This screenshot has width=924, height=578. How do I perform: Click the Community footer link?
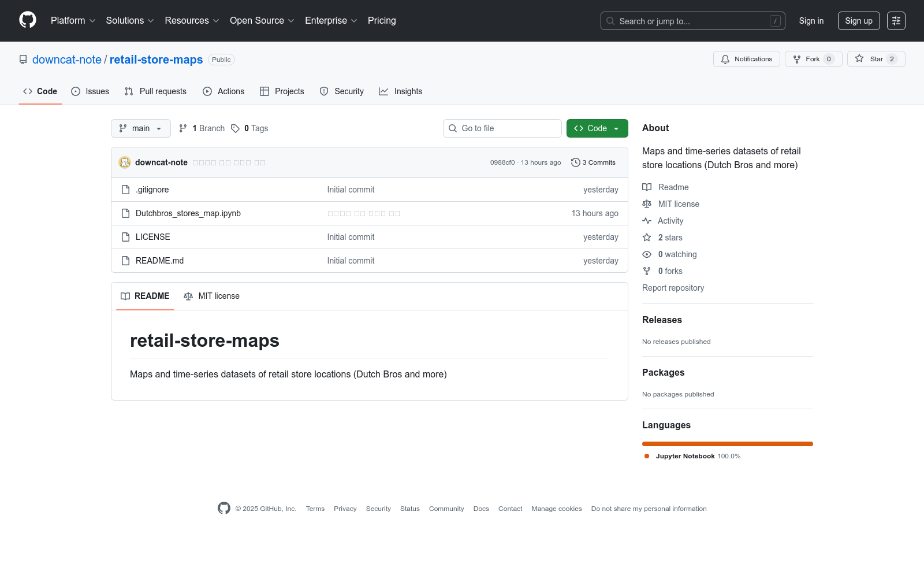[446, 509]
